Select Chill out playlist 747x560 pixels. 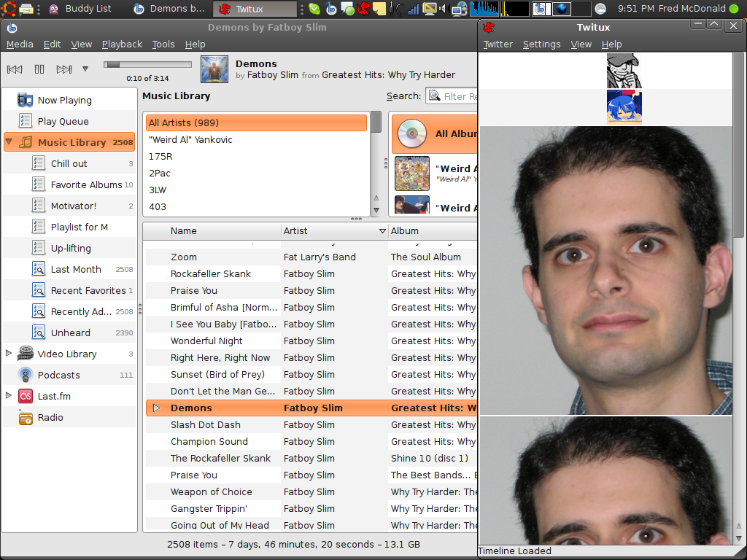click(x=69, y=163)
